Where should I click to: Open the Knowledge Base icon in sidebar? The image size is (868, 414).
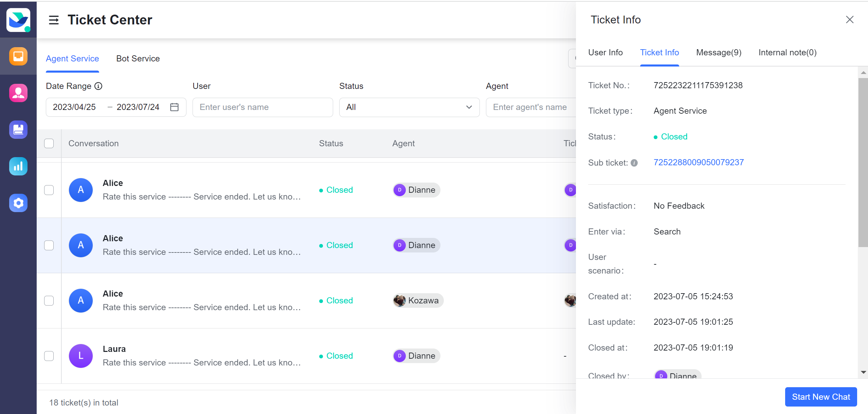pos(18,129)
